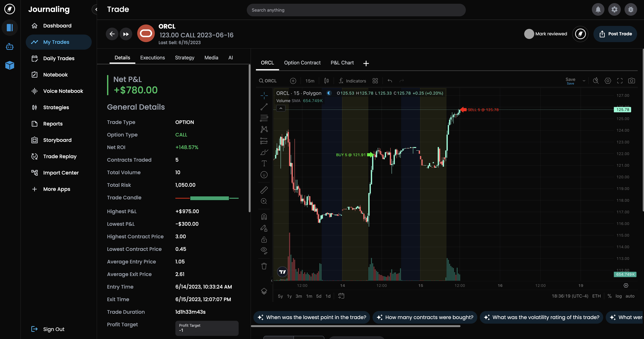644x339 pixels.
Task: Click the Post Trade button
Action: (x=615, y=34)
